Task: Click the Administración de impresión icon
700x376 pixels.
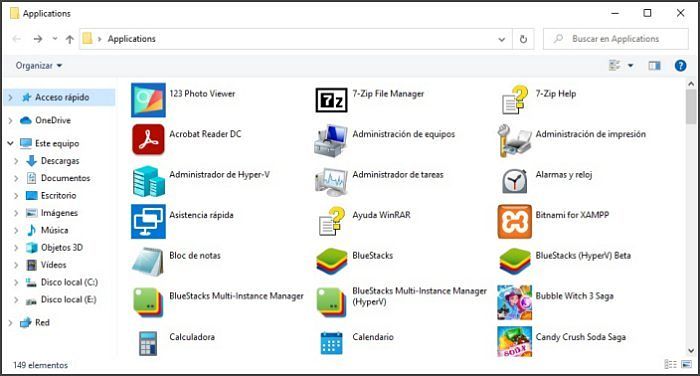Action: click(515, 141)
